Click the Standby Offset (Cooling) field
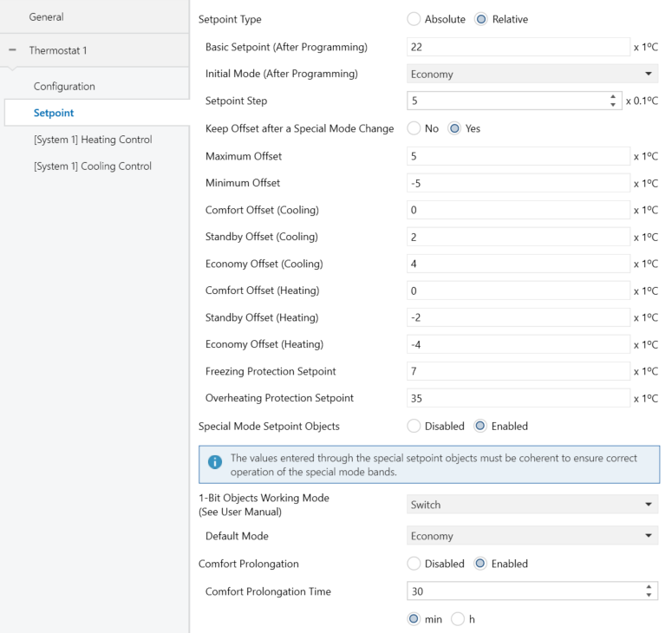The height and width of the screenshot is (633, 672). 519,237
